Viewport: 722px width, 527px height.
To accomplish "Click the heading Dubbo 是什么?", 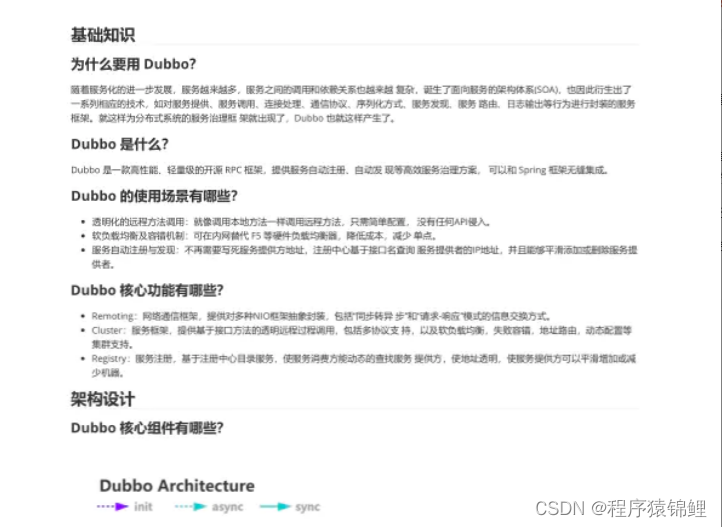I will coord(120,144).
